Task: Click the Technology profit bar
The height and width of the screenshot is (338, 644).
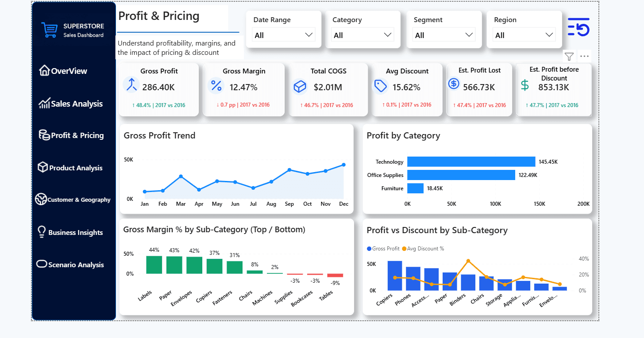Action: [471, 161]
